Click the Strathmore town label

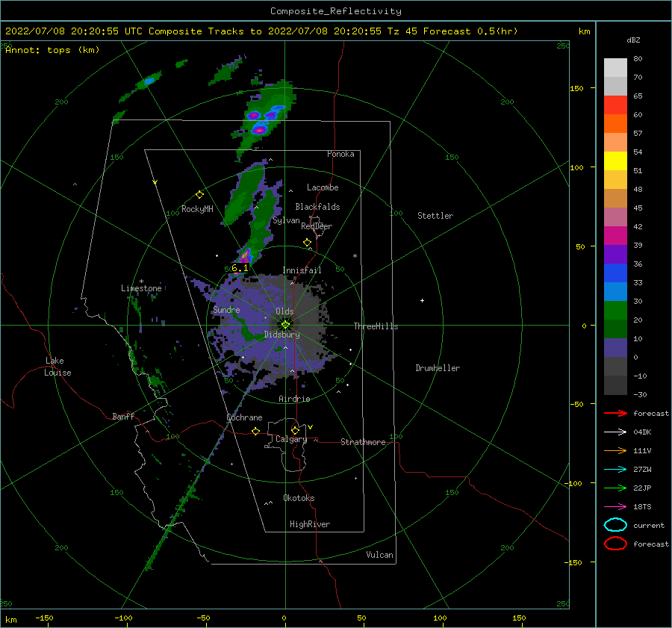pyautogui.click(x=363, y=442)
